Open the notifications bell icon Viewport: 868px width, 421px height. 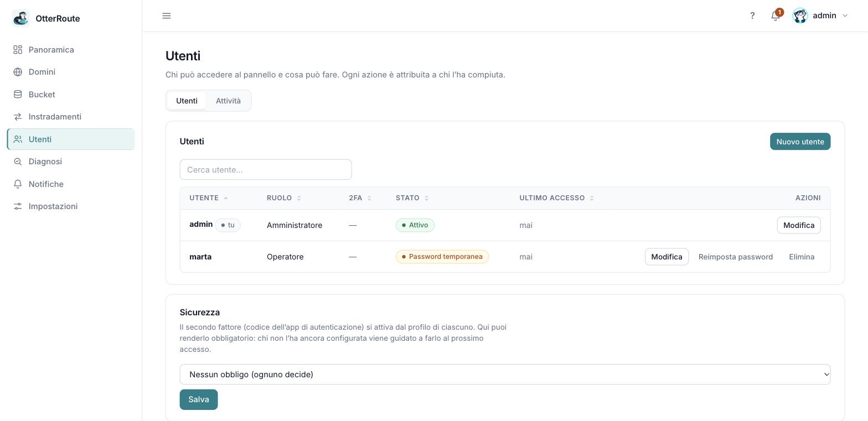click(776, 15)
